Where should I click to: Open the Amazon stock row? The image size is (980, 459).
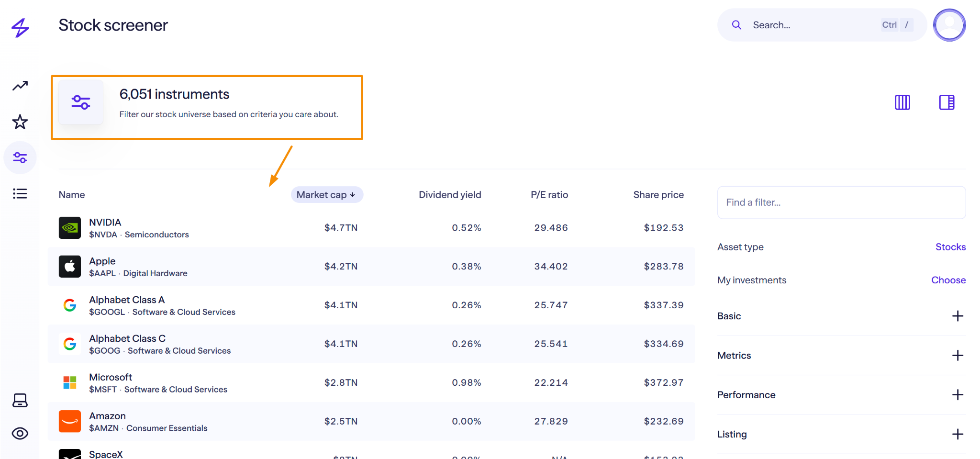(x=371, y=422)
